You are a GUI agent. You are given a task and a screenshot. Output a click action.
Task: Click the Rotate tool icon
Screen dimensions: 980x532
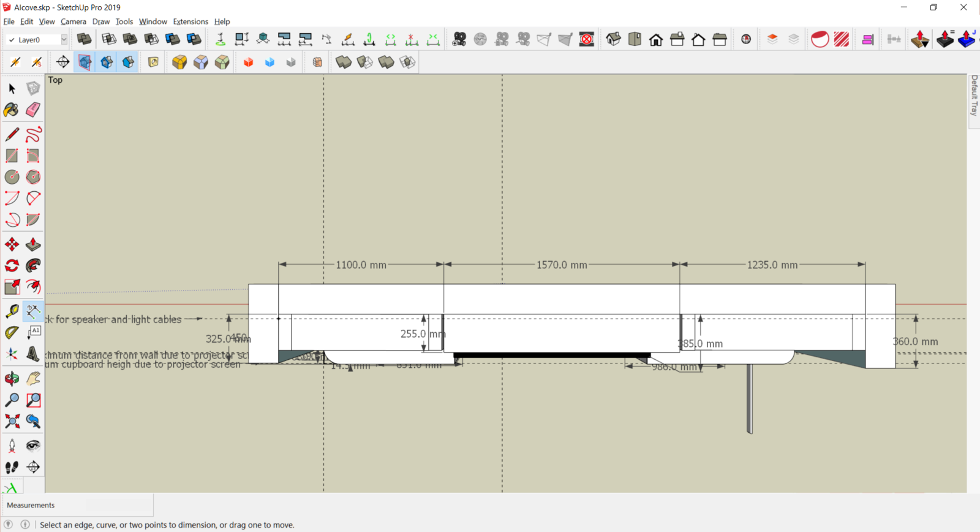point(12,265)
